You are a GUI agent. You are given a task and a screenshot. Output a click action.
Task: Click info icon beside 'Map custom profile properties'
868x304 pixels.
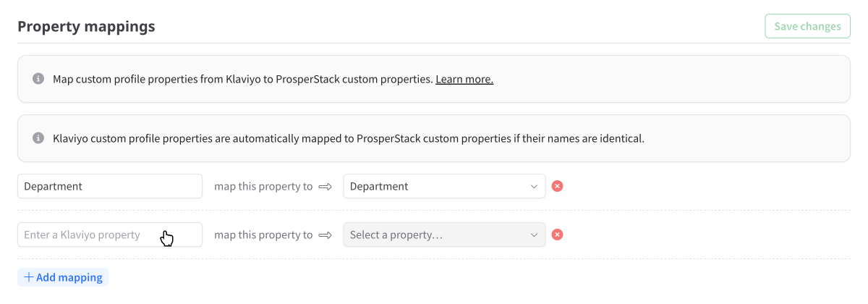(38, 79)
